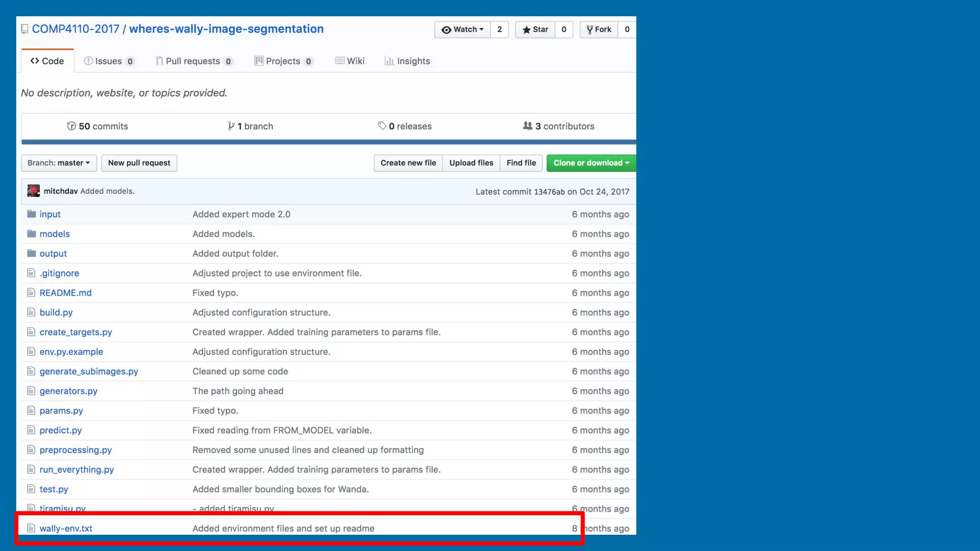
Task: Click the file icon next to create_targets.py
Action: (31, 331)
